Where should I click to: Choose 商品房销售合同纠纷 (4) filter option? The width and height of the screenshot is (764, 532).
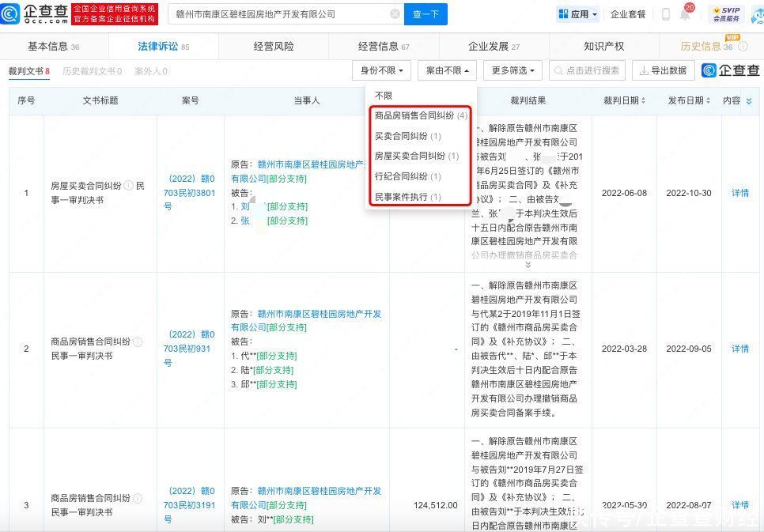(421, 115)
